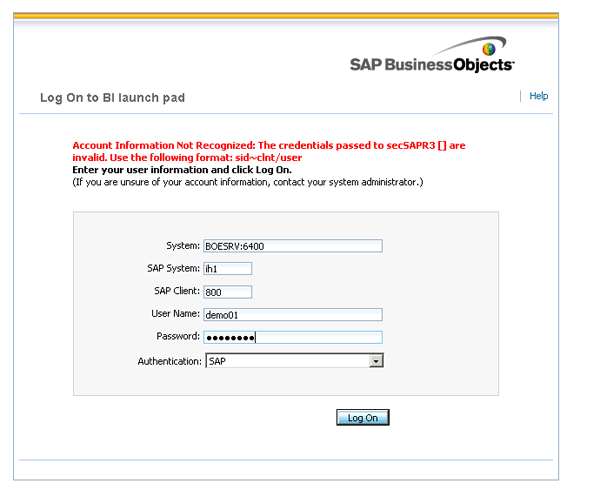
Task: Click the SAP BusinessObjects logo
Action: point(432,63)
